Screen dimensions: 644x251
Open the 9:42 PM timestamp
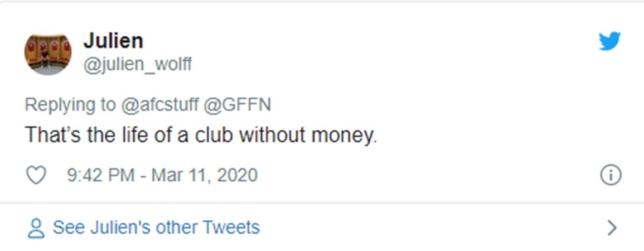(x=100, y=176)
